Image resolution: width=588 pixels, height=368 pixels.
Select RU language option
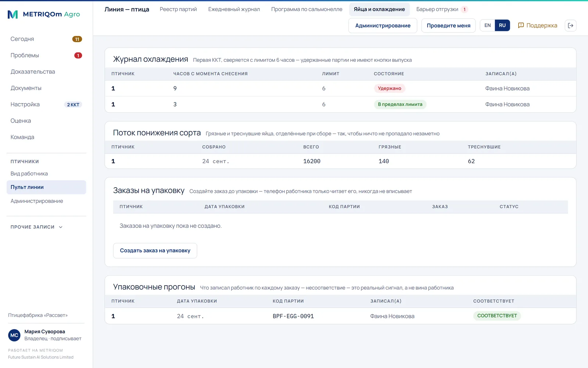click(x=502, y=25)
